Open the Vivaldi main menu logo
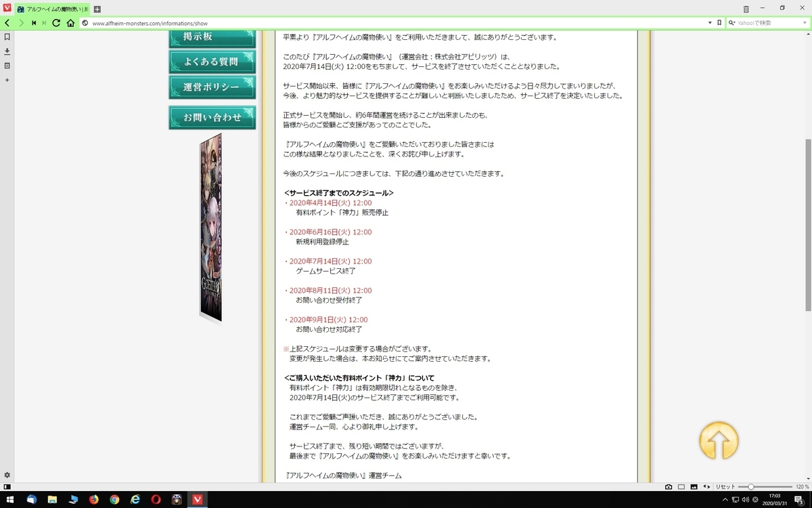The width and height of the screenshot is (812, 508). pyautogui.click(x=7, y=9)
